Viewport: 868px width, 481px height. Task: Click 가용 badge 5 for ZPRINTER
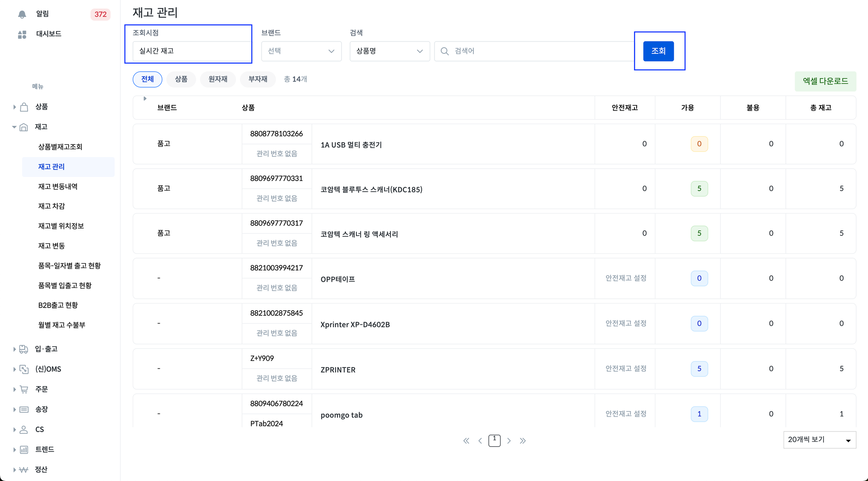pos(699,369)
